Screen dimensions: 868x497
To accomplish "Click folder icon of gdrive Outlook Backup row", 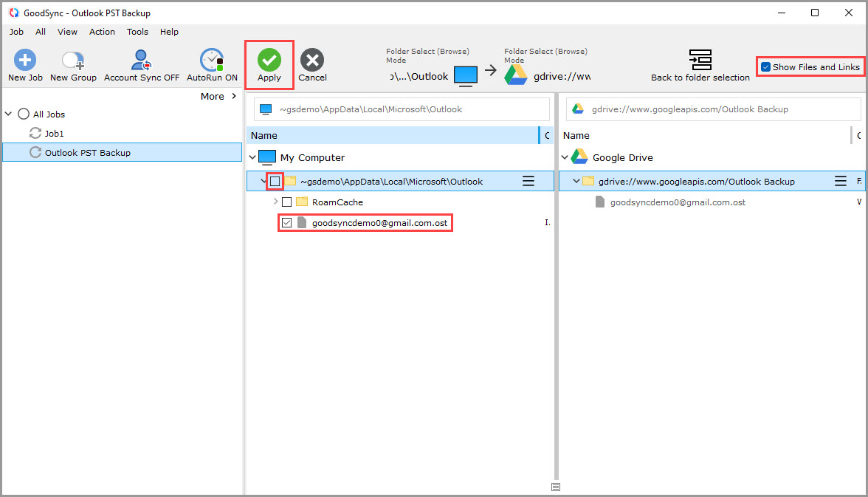I will click(x=588, y=181).
